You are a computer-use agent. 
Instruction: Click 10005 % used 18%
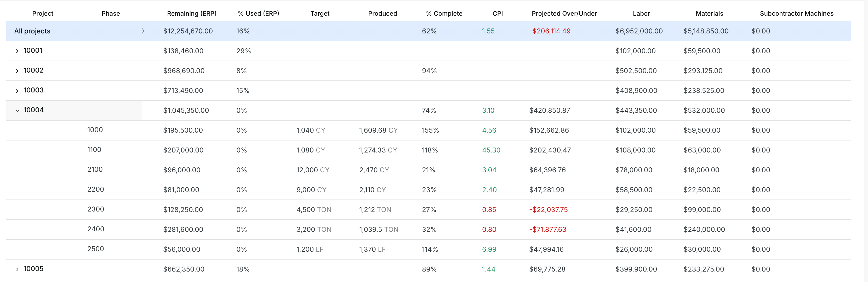click(x=243, y=269)
